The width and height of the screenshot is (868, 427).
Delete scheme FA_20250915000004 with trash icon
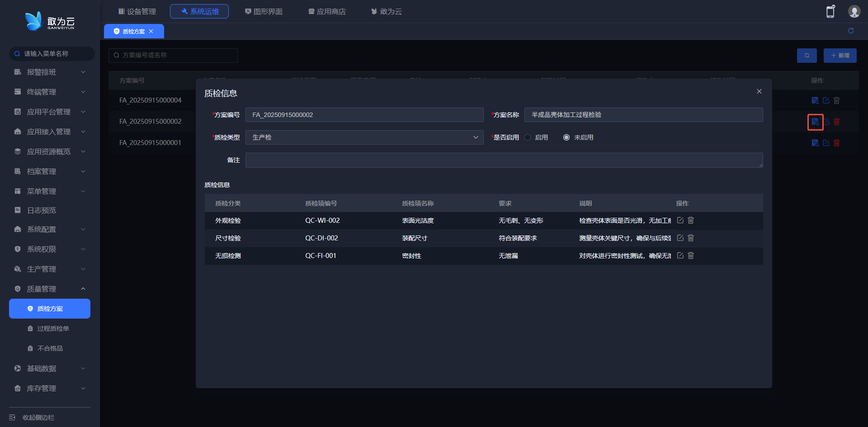tap(836, 100)
